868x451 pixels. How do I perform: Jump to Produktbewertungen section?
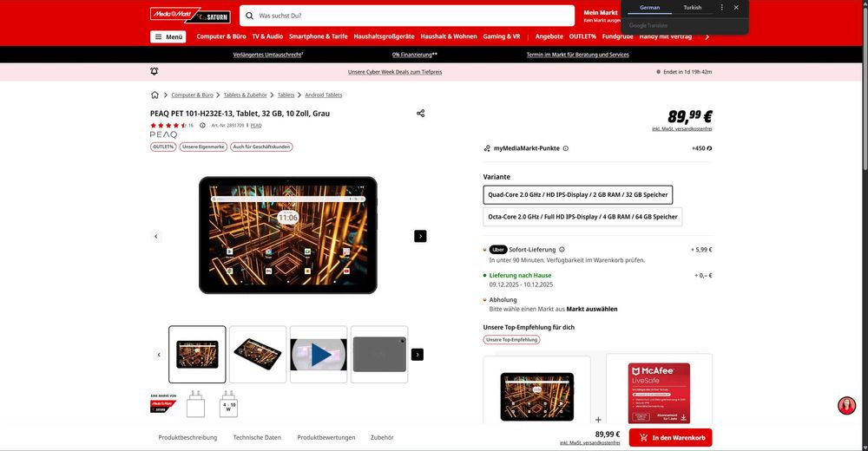326,438
